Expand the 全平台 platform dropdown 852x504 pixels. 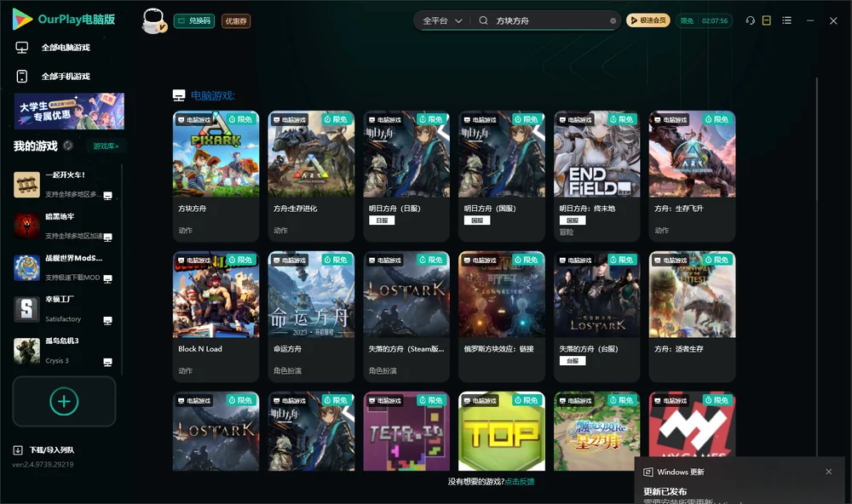tap(442, 20)
